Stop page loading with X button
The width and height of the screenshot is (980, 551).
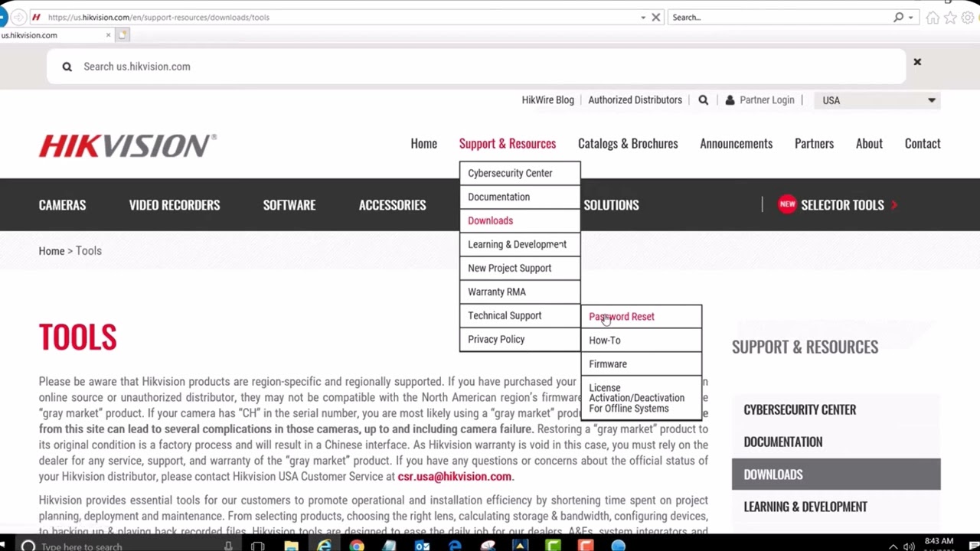pyautogui.click(x=656, y=17)
